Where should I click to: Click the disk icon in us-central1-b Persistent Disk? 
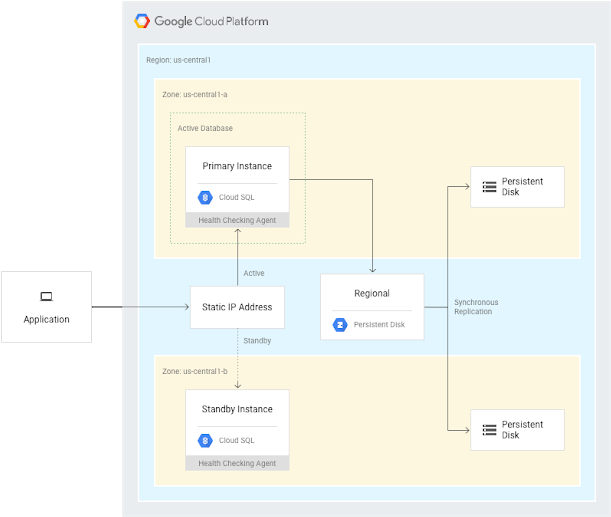(489, 430)
